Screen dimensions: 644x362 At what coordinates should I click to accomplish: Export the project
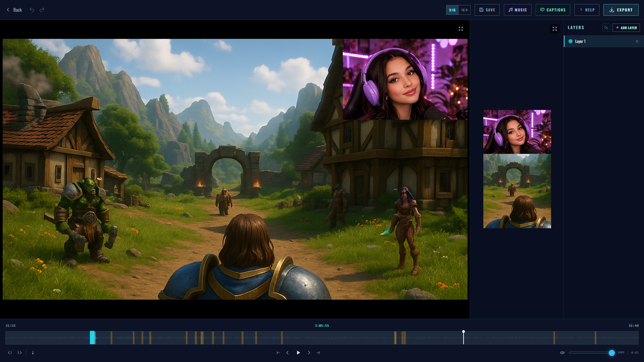click(x=621, y=10)
